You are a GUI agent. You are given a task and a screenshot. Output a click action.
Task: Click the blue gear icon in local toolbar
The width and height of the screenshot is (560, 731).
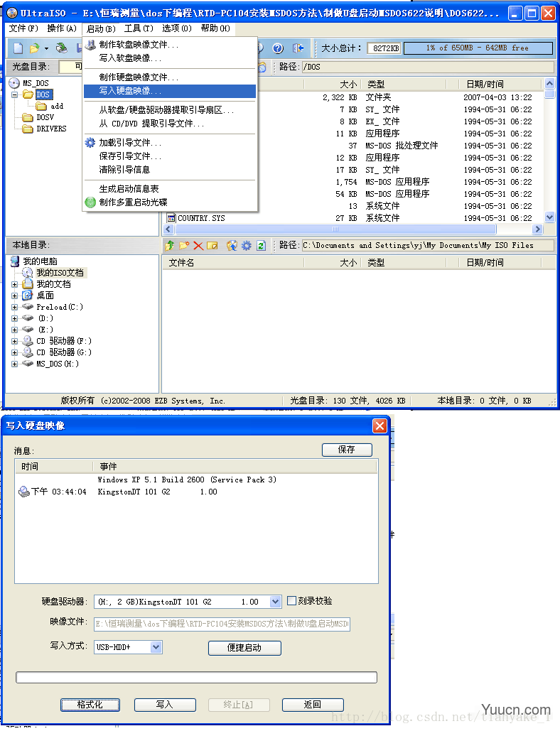click(x=246, y=245)
